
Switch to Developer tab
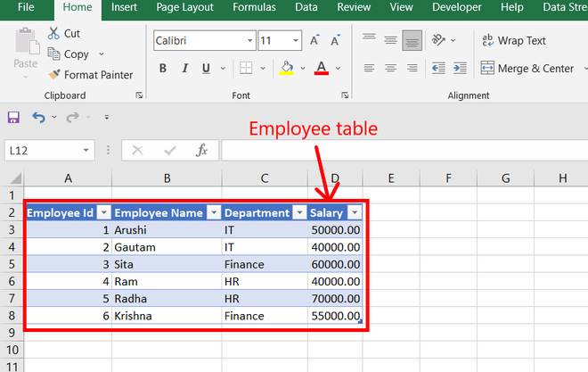point(457,7)
